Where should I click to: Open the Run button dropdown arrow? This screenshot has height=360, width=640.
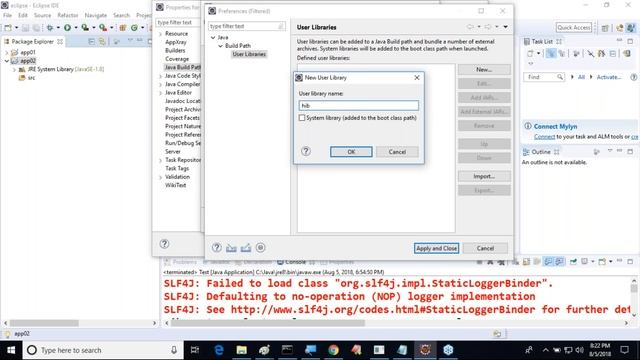click(x=76, y=28)
